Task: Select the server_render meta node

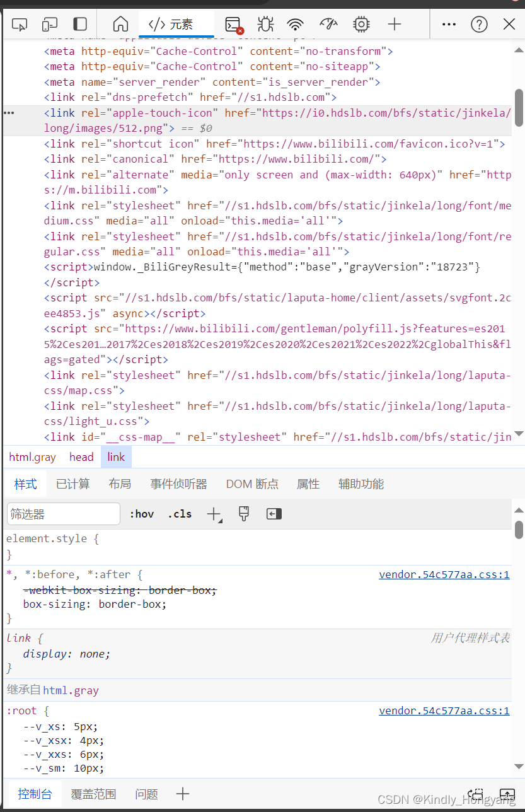Action: [x=212, y=82]
